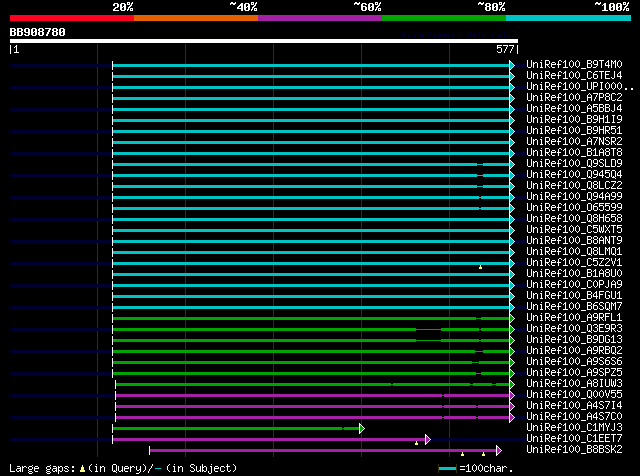Image resolution: width=640 pixels, height=476 pixels.
Task: Select the UniRef100_A4S7I4 label
Action: pos(574,406)
